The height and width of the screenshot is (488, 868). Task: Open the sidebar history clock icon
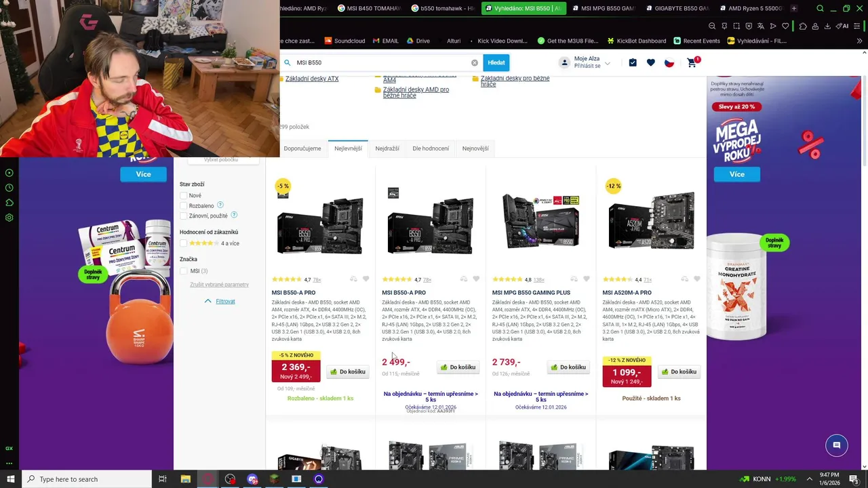point(9,188)
